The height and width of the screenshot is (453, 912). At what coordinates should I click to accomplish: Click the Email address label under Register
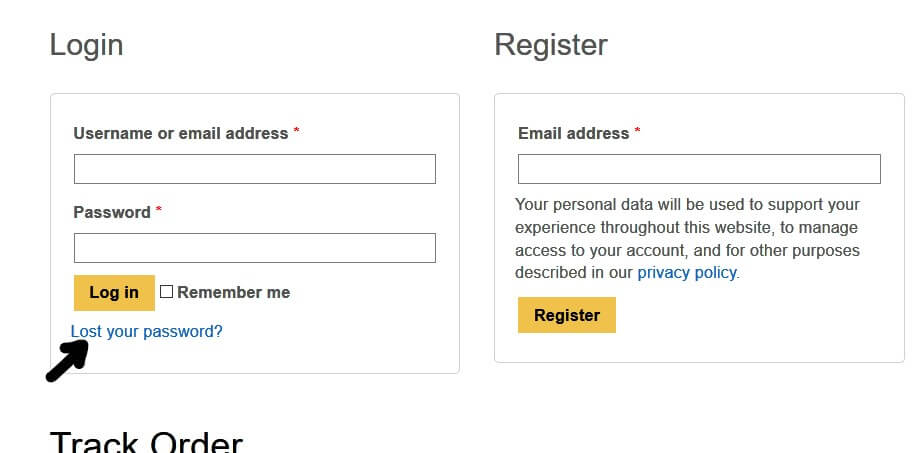574,133
